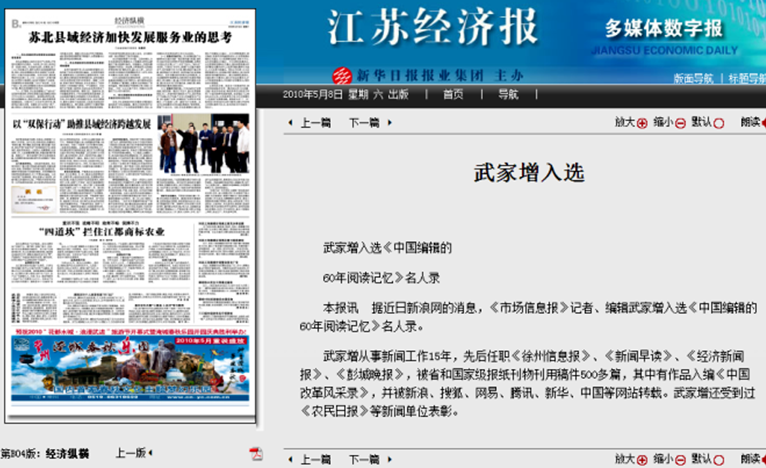Click headline 苏北县域经济加快发展服务业的思考 on page thumbnail

point(130,37)
